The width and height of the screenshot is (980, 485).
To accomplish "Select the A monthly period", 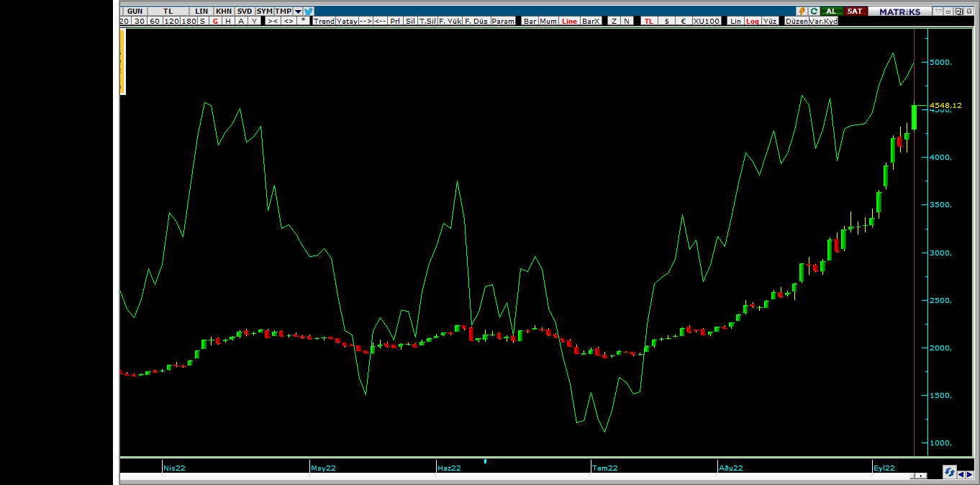I will pos(241,21).
